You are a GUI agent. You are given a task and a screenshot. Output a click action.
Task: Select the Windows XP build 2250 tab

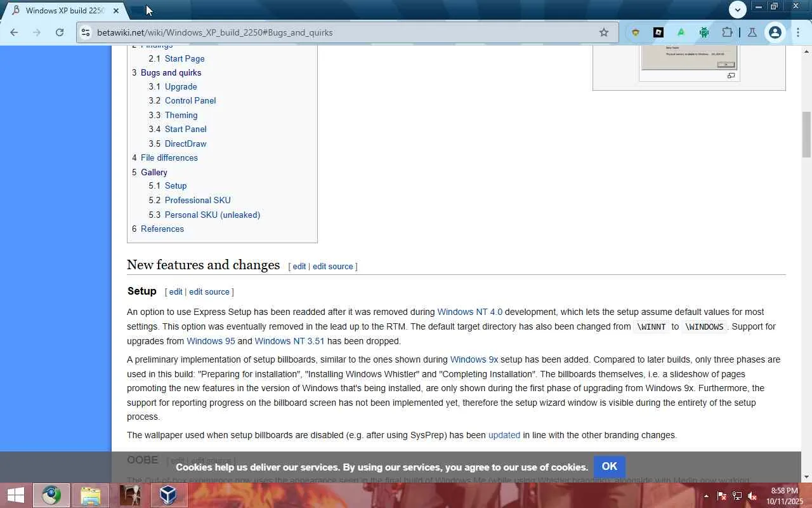pos(66,11)
